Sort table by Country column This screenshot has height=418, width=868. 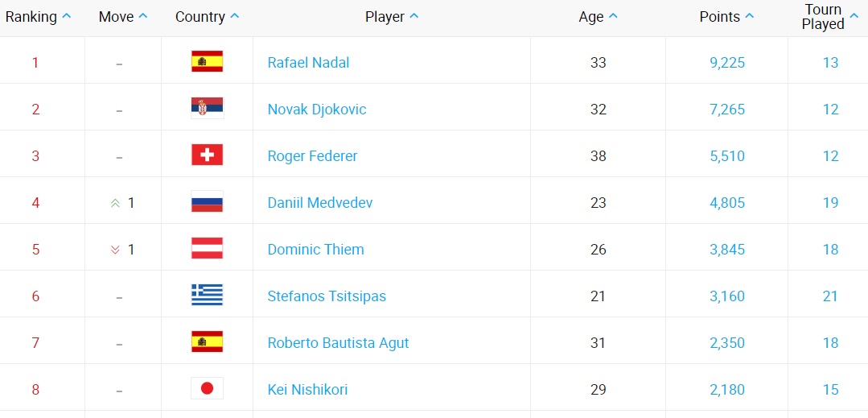207,17
